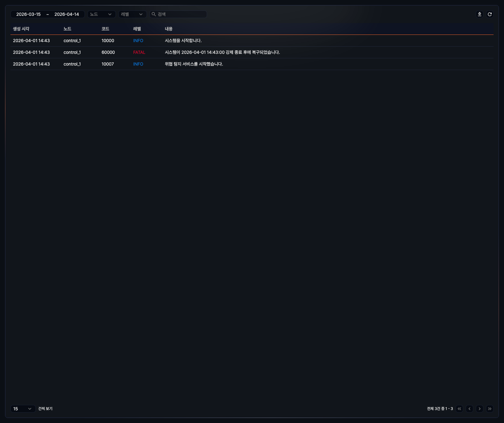
Task: Open the 노드 filter dropdown
Action: pos(101,14)
